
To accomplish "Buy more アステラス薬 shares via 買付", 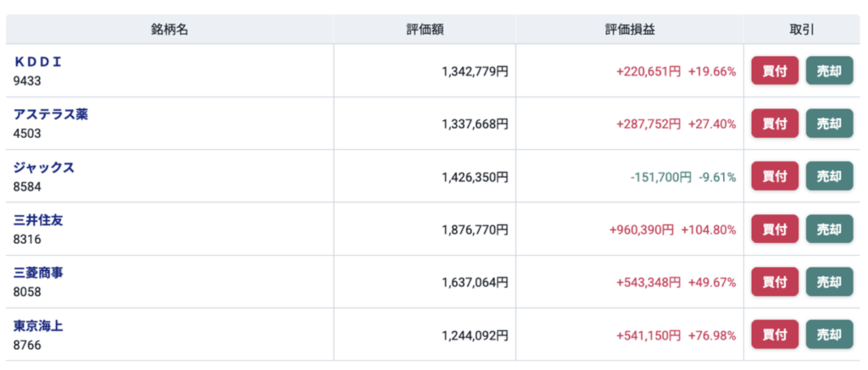I will tap(775, 124).
